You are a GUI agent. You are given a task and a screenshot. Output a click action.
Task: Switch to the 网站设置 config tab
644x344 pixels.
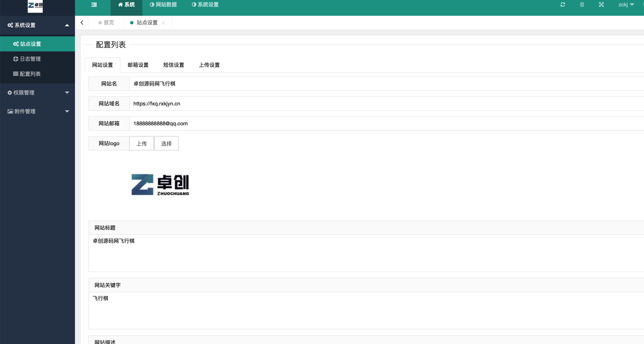(103, 65)
